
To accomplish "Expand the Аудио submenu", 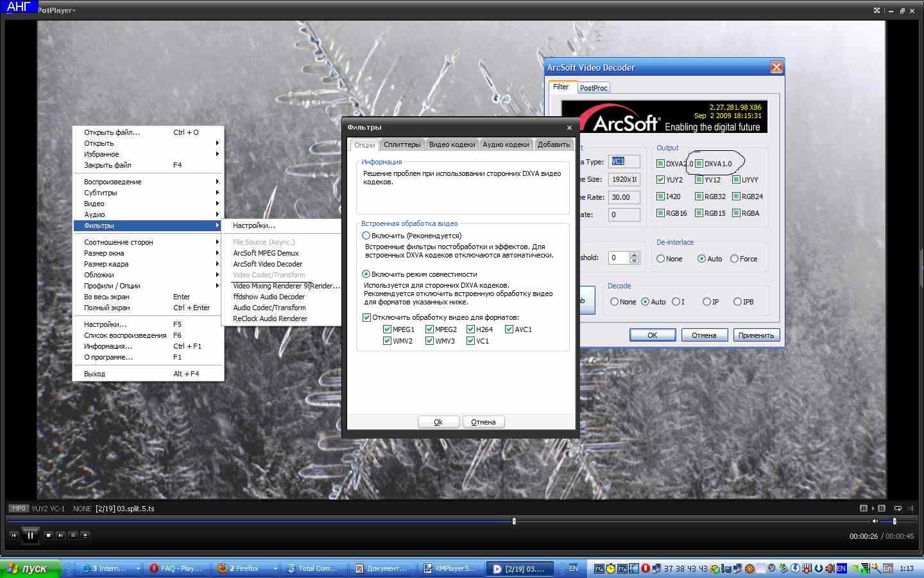I will 148,215.
